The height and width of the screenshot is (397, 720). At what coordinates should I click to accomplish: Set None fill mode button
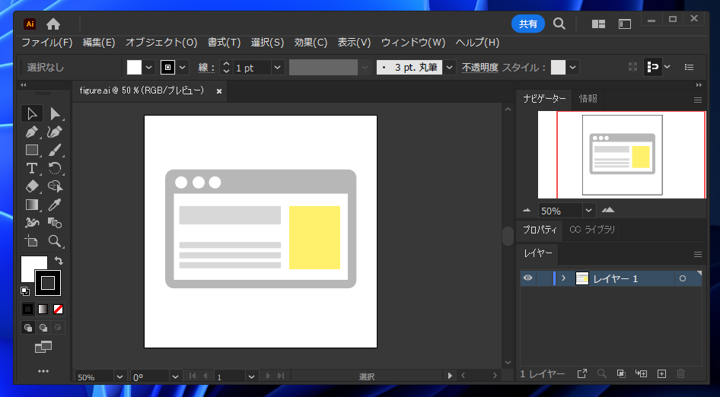(x=58, y=309)
